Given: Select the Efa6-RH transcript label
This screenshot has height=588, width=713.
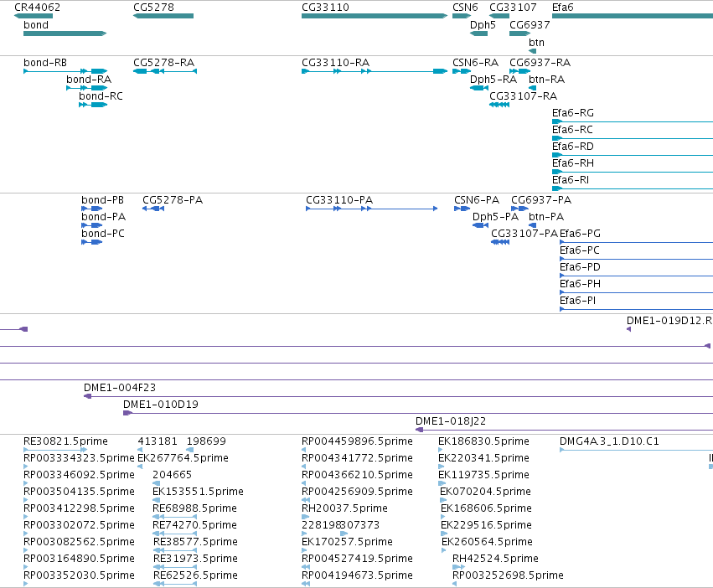Looking at the screenshot, I should pyautogui.click(x=573, y=163).
